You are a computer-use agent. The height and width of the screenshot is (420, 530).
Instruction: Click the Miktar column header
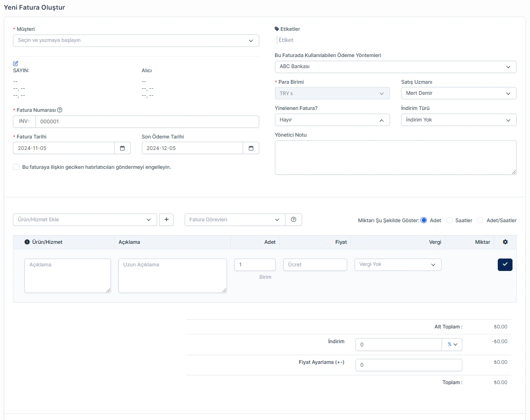pos(483,242)
